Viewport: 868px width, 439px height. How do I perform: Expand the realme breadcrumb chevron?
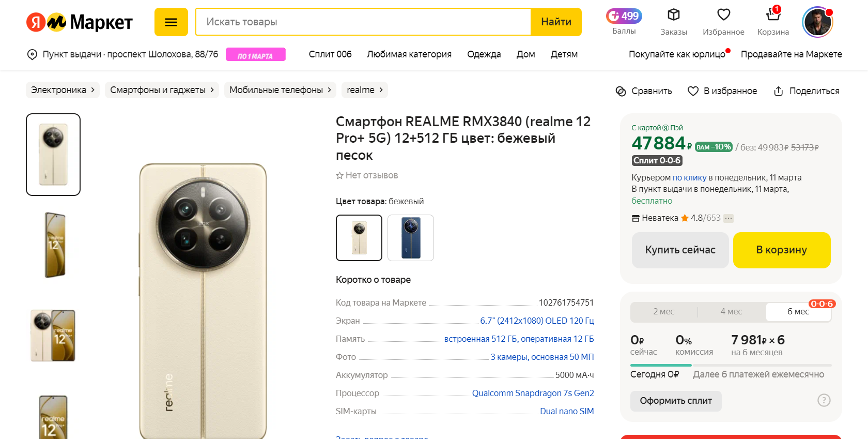pos(379,89)
